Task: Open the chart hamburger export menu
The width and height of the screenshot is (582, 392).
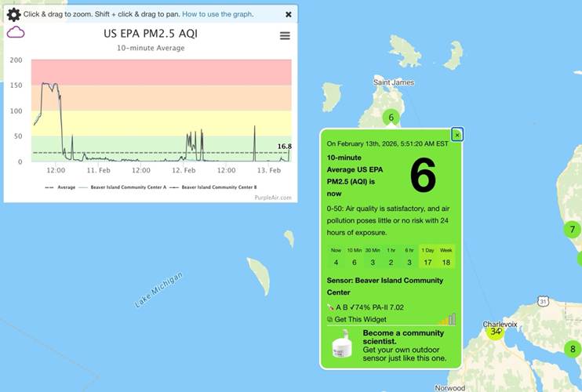Action: pyautogui.click(x=285, y=36)
